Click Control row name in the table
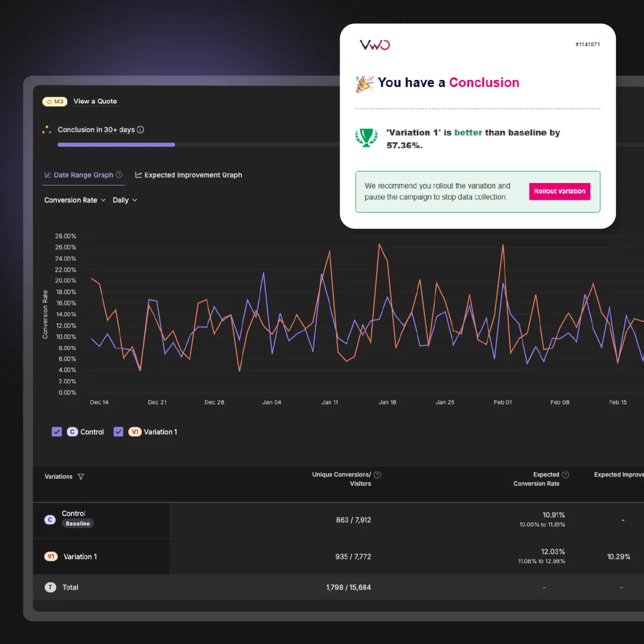The image size is (644, 644). pos(73,513)
